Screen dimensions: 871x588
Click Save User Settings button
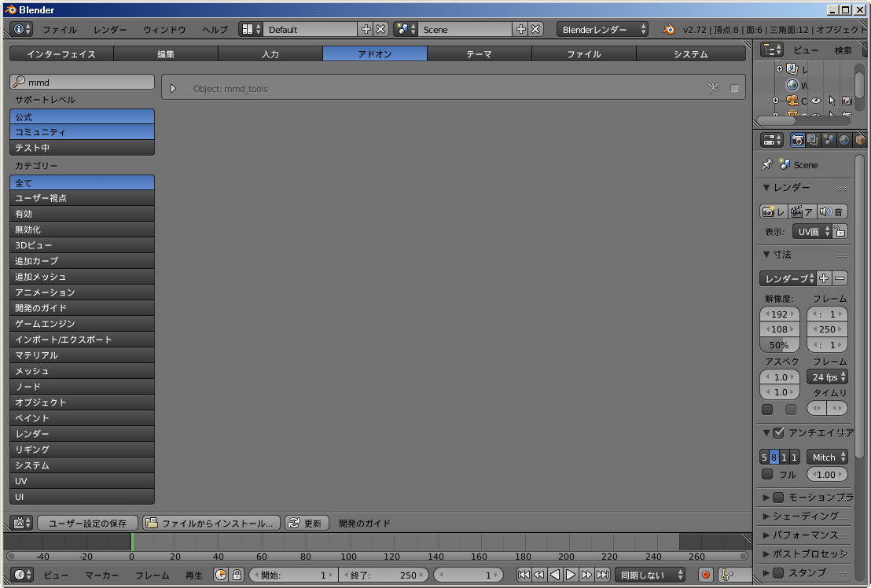[x=87, y=523]
